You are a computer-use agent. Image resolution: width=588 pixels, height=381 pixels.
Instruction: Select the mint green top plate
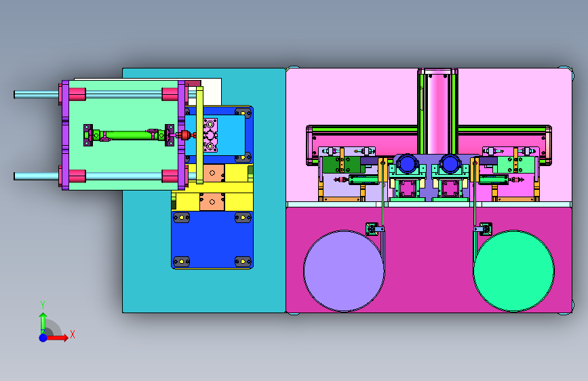[x=123, y=113]
